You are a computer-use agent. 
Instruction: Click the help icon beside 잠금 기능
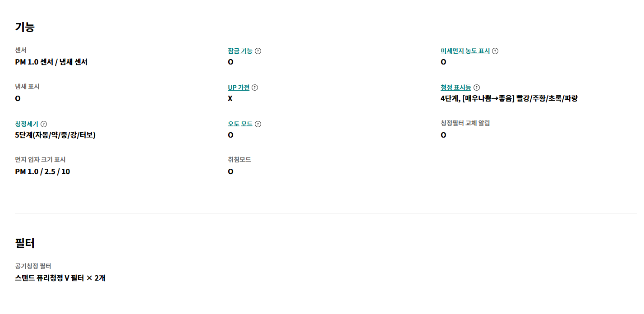click(258, 51)
